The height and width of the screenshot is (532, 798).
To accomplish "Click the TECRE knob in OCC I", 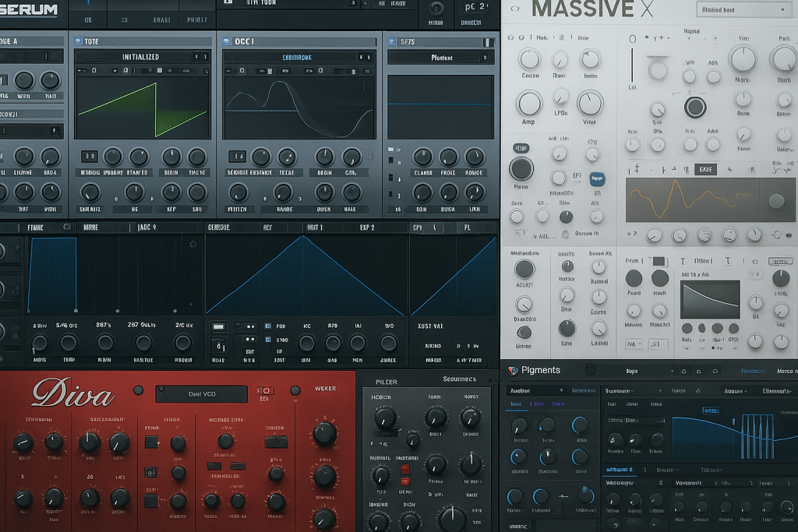I will click(x=287, y=157).
